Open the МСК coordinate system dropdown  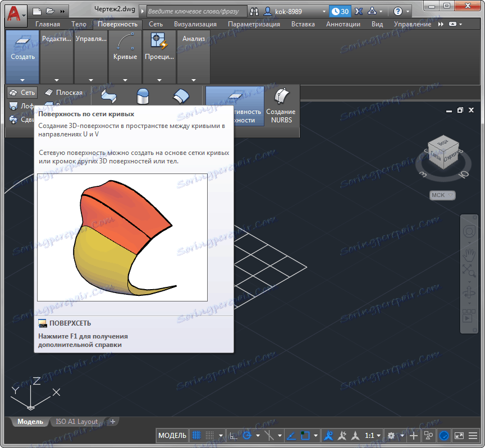[x=443, y=195]
